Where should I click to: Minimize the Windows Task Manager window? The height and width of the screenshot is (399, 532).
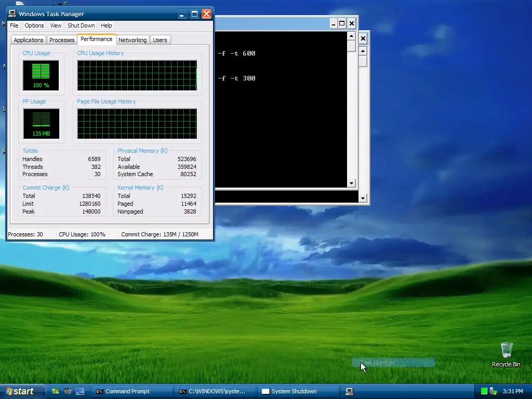coord(182,14)
